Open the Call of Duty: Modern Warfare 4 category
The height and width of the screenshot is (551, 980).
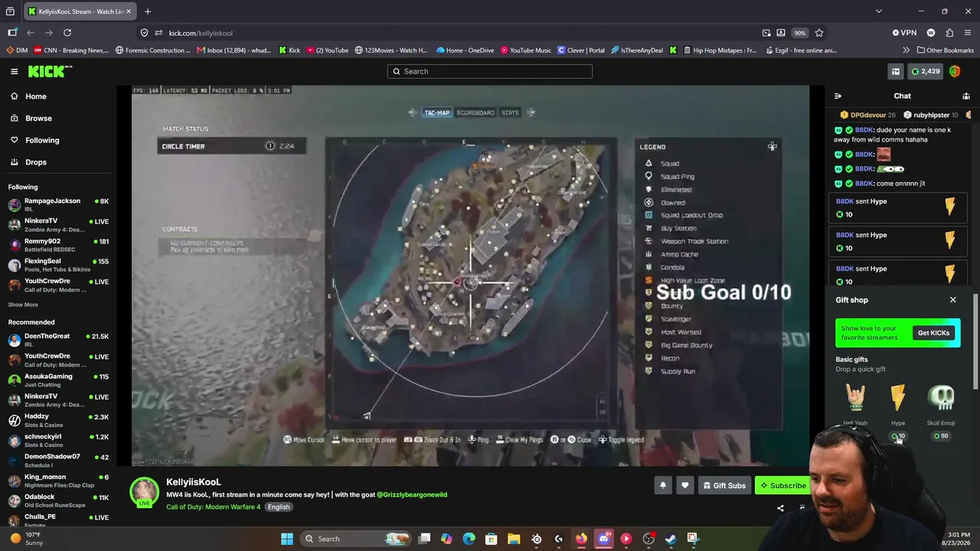pyautogui.click(x=213, y=507)
